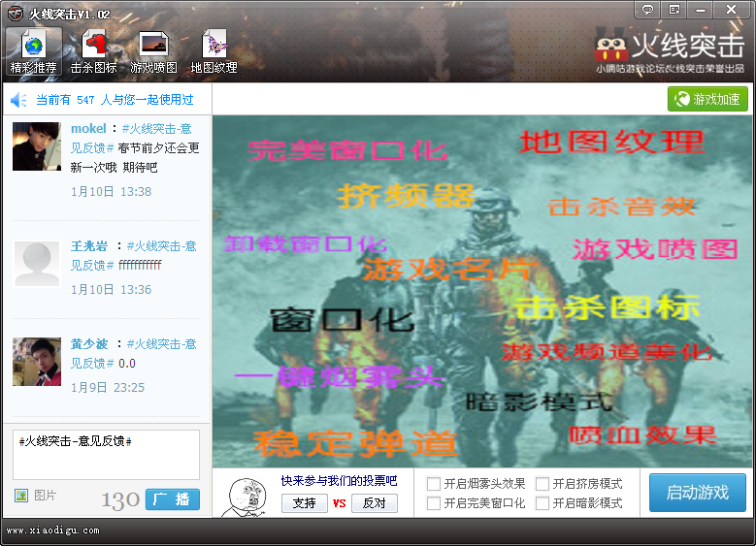Viewport: 756px width, 546px height.
Task: Open the skin/menu icon in title bar
Action: click(x=674, y=10)
